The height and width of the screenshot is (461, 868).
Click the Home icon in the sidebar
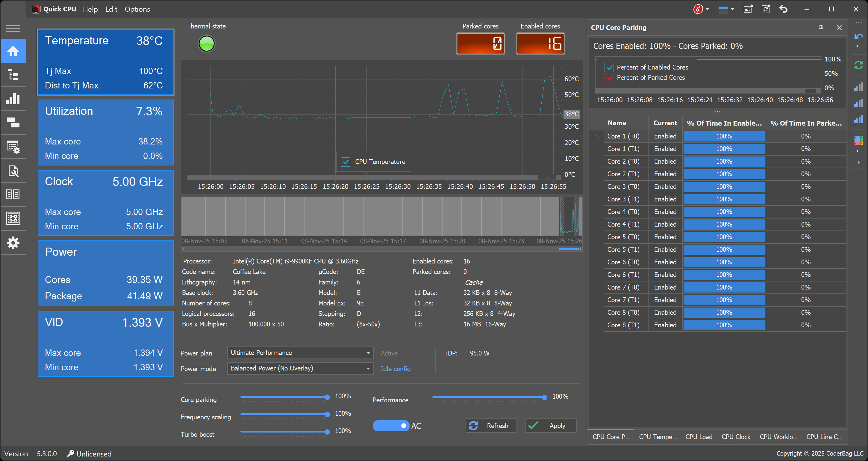tap(13, 51)
